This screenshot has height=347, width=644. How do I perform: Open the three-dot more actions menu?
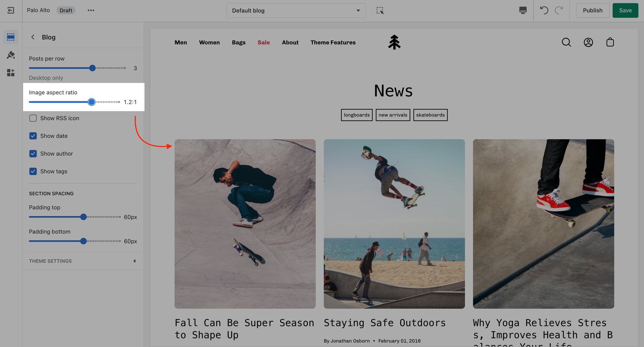91,10
